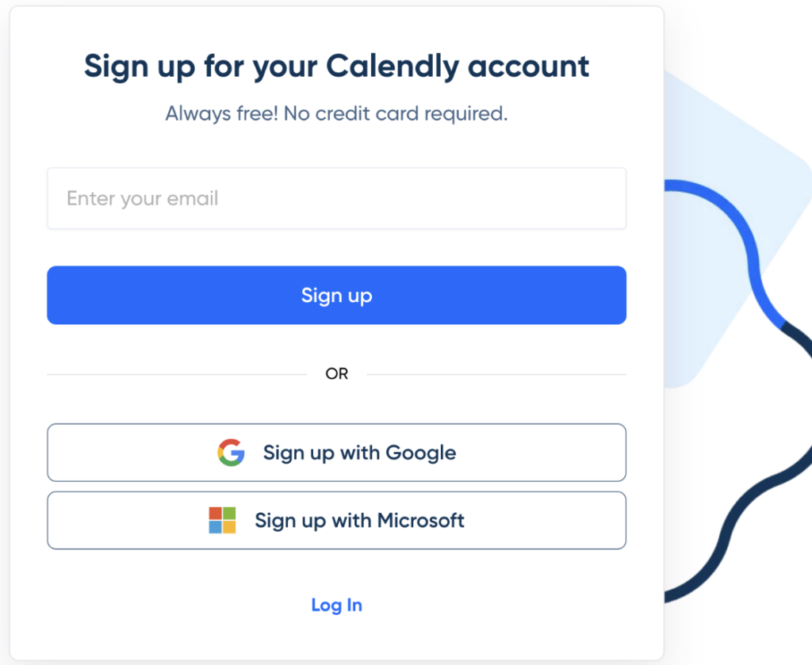The image size is (812, 665).
Task: Choose Sign up with Microsoft
Action: point(336,520)
